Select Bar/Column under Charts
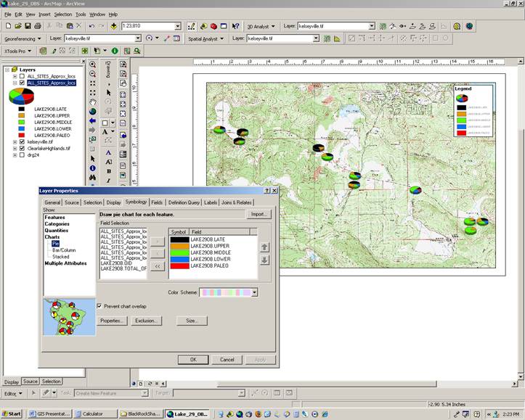Screen dimensions: 525x420 64,250
